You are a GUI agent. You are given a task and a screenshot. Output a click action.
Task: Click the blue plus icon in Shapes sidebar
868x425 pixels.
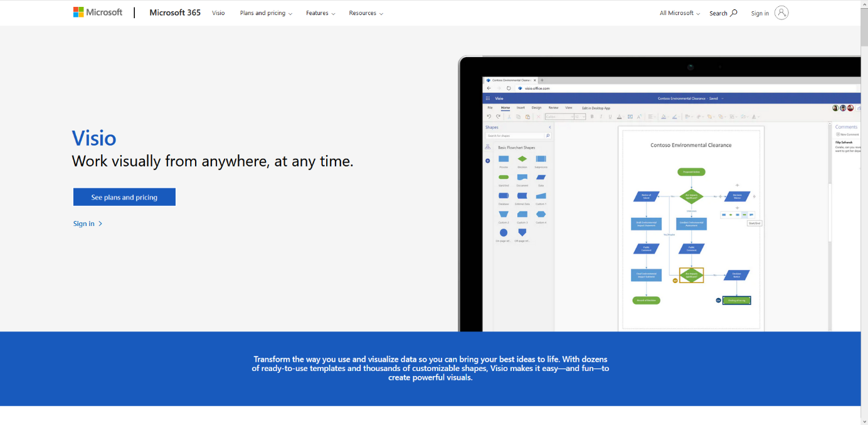[487, 161]
